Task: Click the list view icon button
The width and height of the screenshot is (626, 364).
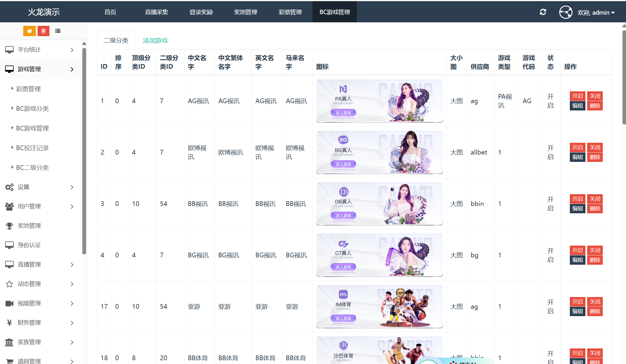Action: (x=58, y=31)
